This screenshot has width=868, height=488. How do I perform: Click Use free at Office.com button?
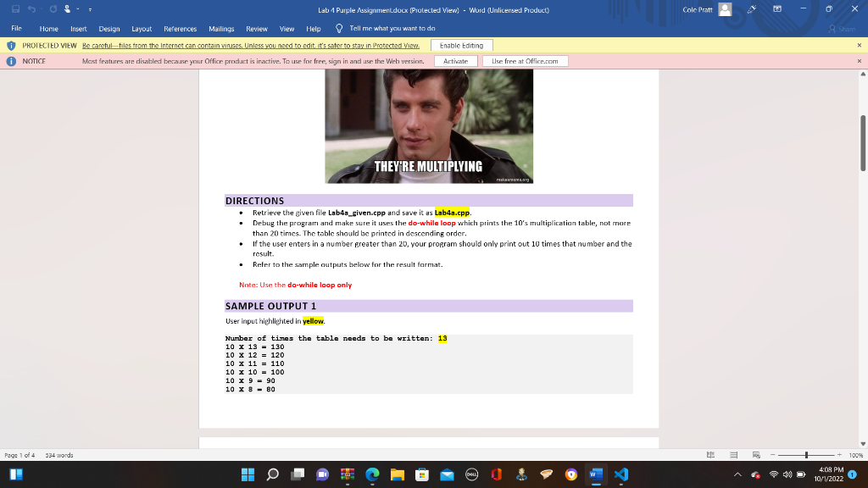525,61
